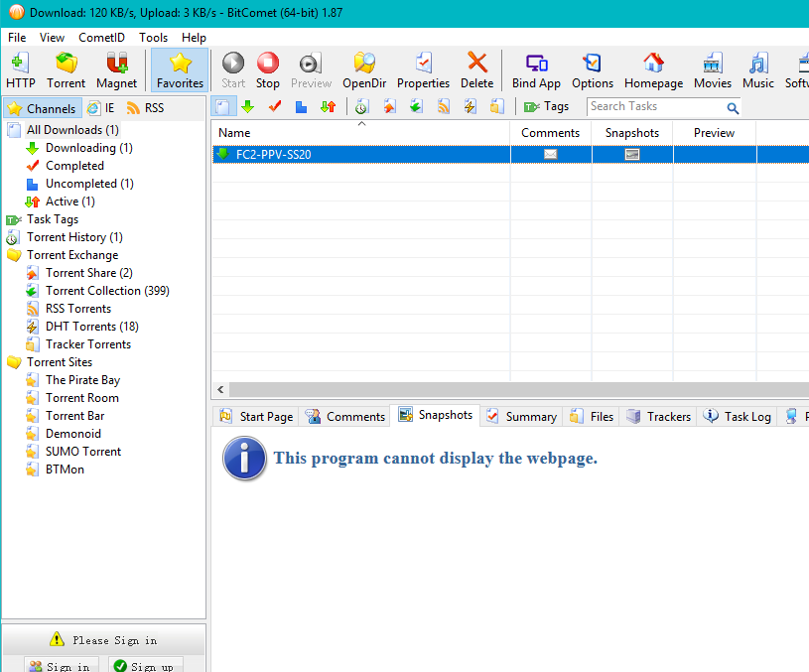Click the Sign in button
The height and width of the screenshot is (672, 809).
pyautogui.click(x=60, y=666)
